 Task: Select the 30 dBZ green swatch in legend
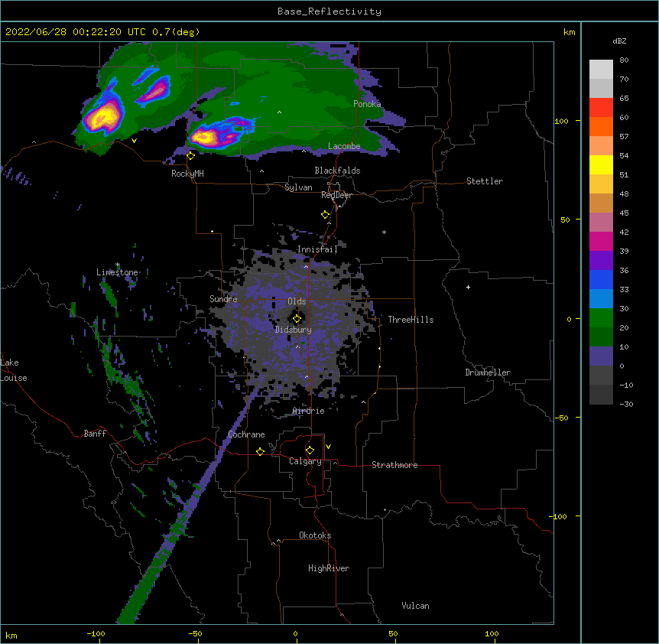tap(601, 318)
